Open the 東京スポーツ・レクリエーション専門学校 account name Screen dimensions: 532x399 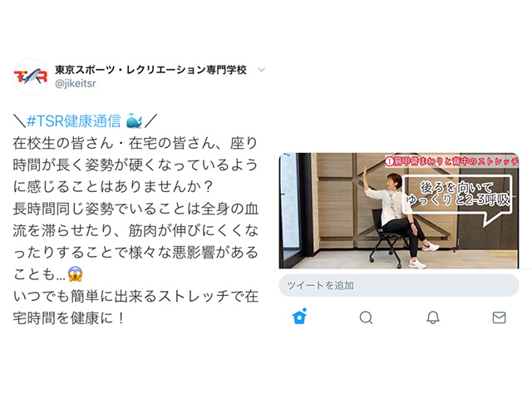[150, 70]
